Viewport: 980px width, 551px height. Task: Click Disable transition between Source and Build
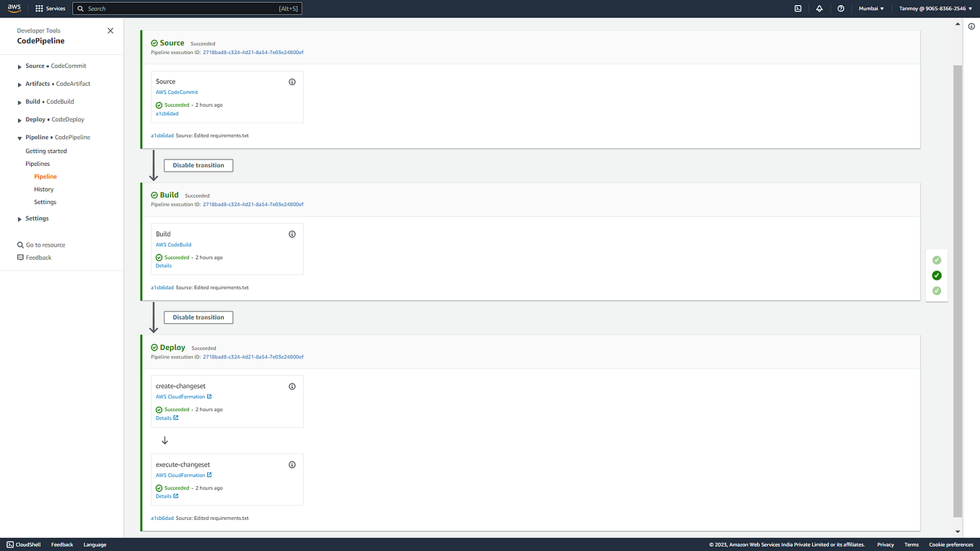coord(198,165)
